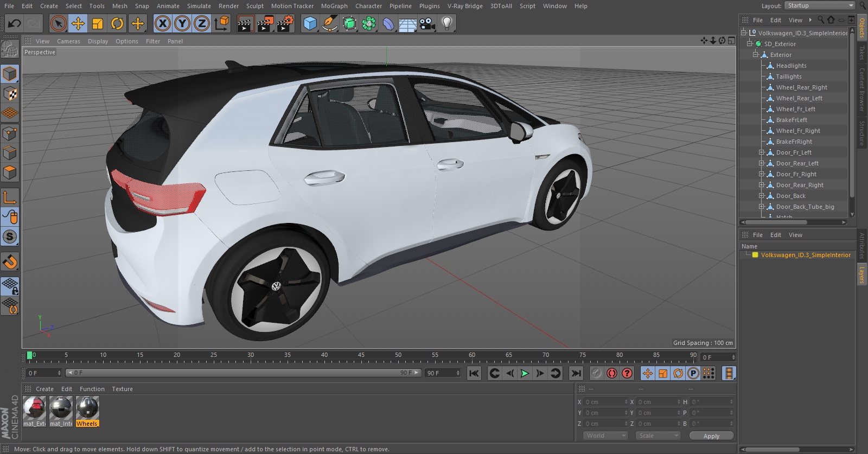Add a Light object
The width and height of the screenshot is (868, 454).
pyautogui.click(x=446, y=23)
